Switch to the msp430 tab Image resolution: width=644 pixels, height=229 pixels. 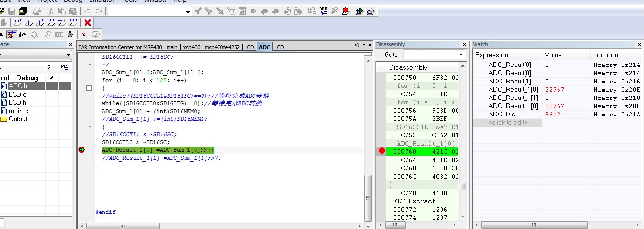(x=191, y=47)
